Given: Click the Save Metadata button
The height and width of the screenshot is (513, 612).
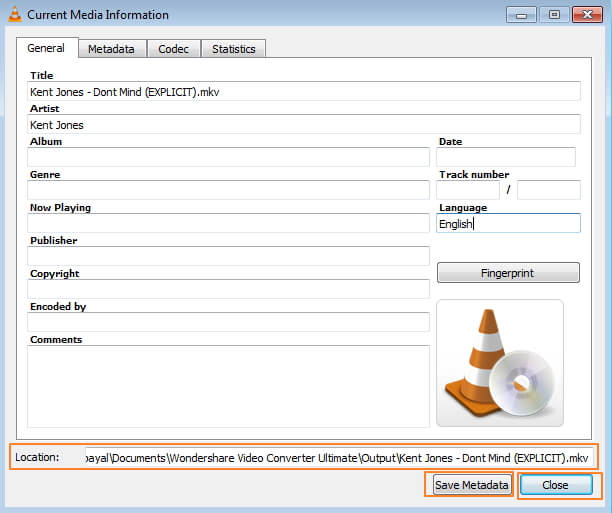Looking at the screenshot, I should pos(471,485).
